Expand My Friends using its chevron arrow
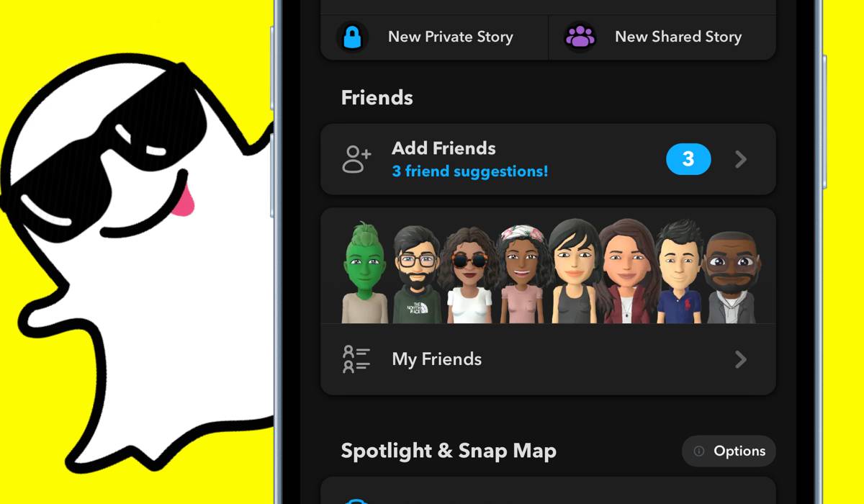The image size is (864, 504). coord(741,359)
